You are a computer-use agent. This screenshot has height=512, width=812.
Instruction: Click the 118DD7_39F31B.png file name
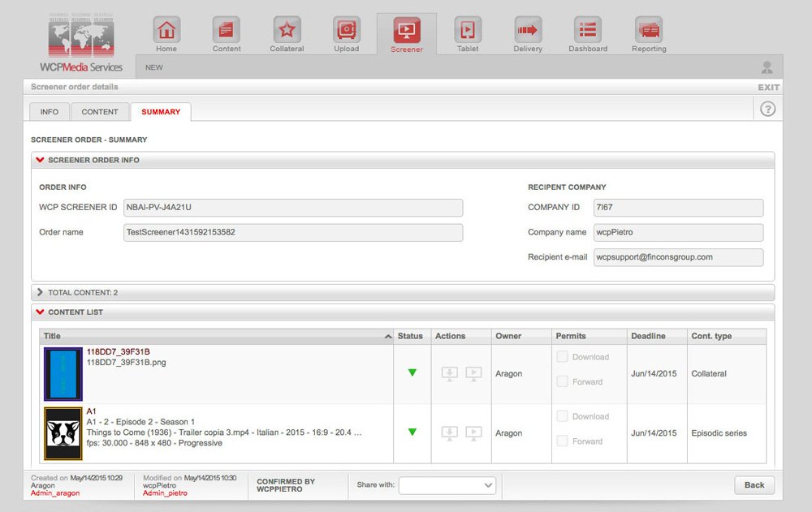127,363
